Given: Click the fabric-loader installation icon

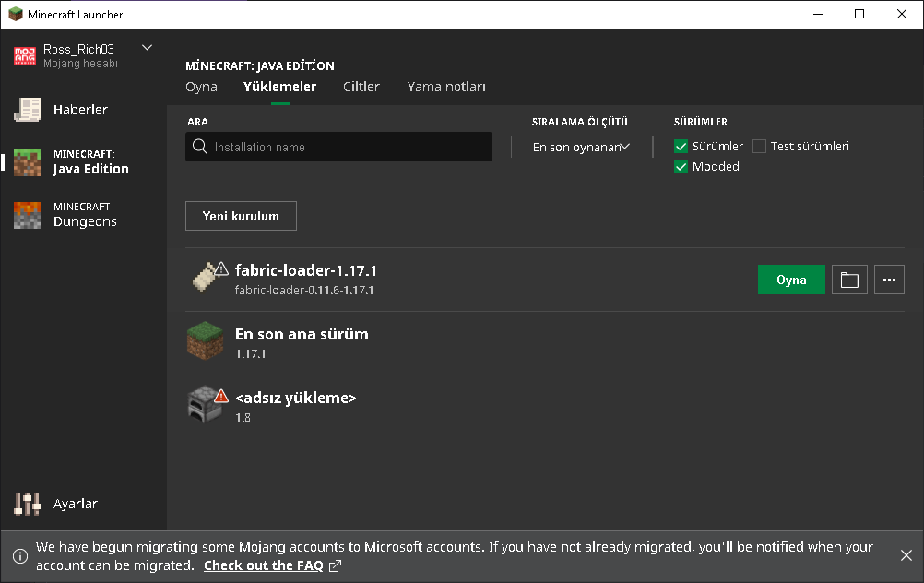Looking at the screenshot, I should pos(205,278).
